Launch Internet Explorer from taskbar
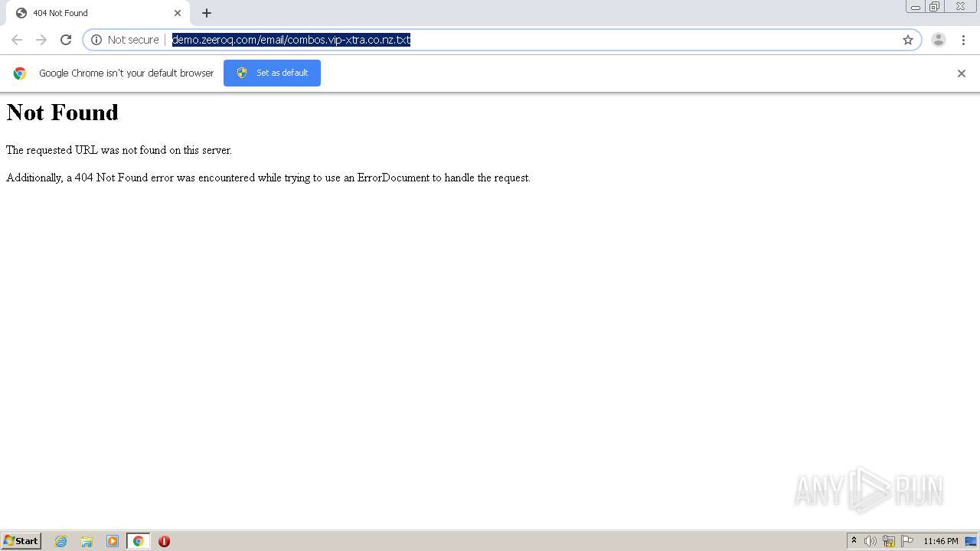The height and width of the screenshot is (551, 980). coord(61,541)
